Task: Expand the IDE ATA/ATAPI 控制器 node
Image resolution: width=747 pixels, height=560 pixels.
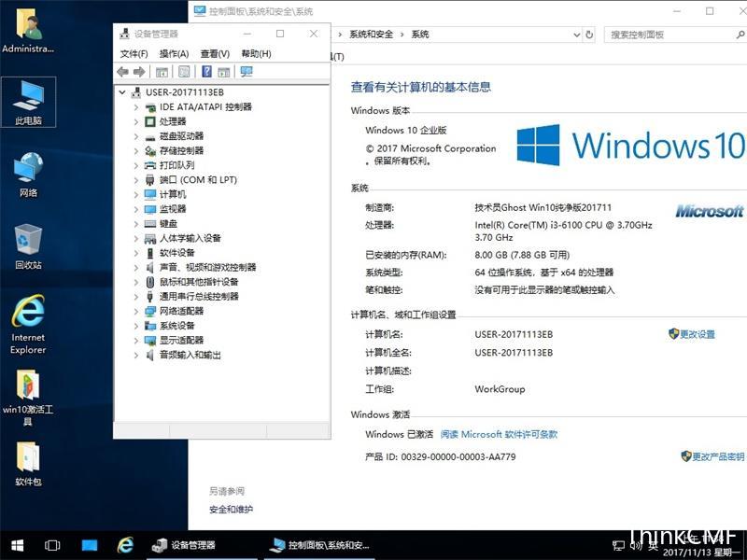Action: [135, 107]
